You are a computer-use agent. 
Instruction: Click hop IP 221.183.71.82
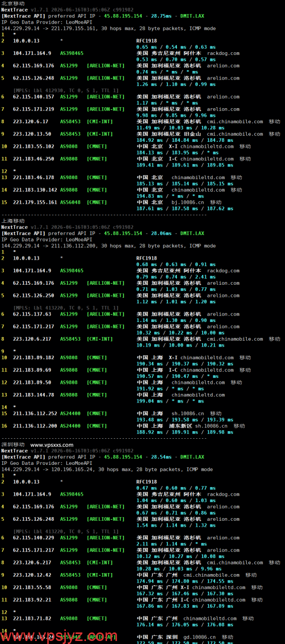point(32,618)
